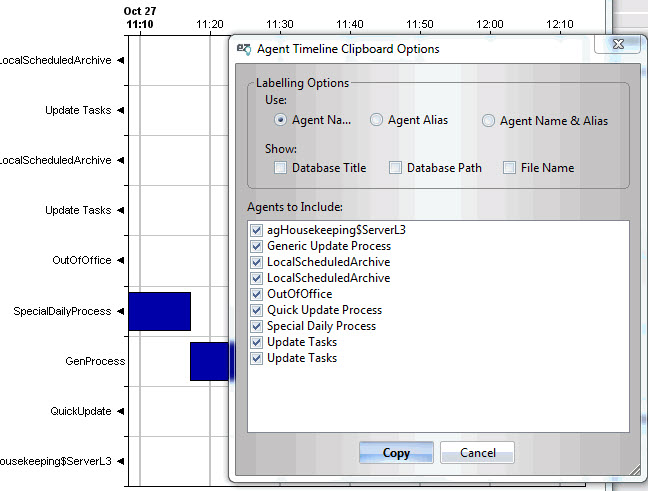Click the arrow beside Housekeeping$ServerL3 timeline row
The image size is (648, 491).
click(x=121, y=461)
